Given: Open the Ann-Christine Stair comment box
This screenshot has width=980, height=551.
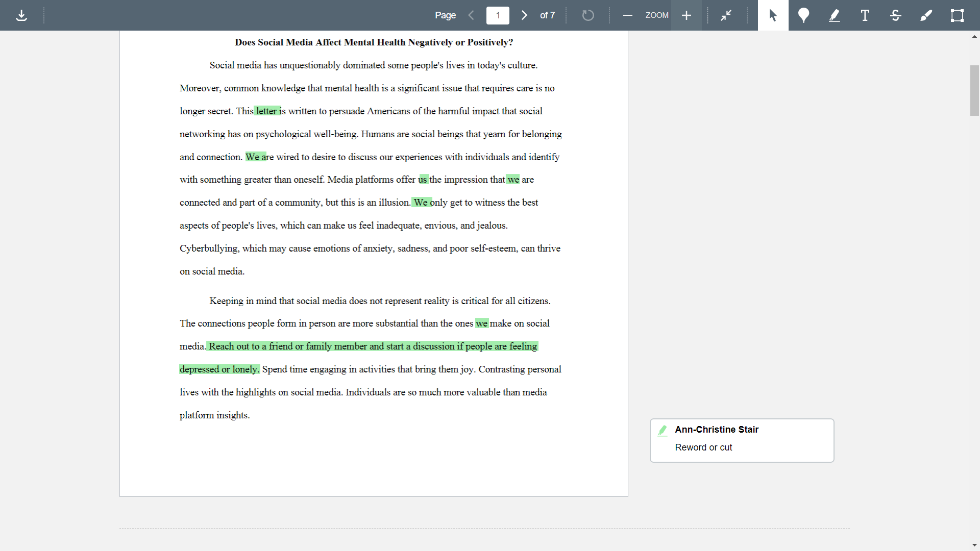Looking at the screenshot, I should [x=742, y=440].
